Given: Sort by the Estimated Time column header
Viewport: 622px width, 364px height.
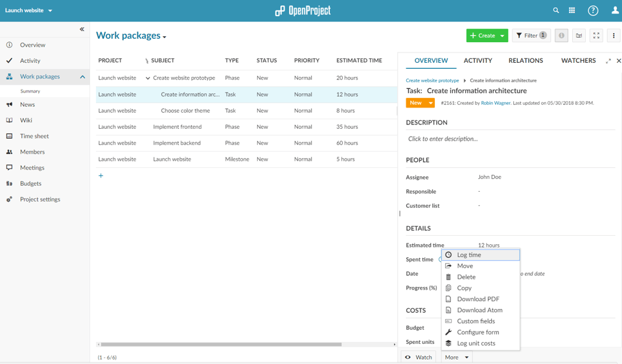Looking at the screenshot, I should tap(359, 61).
